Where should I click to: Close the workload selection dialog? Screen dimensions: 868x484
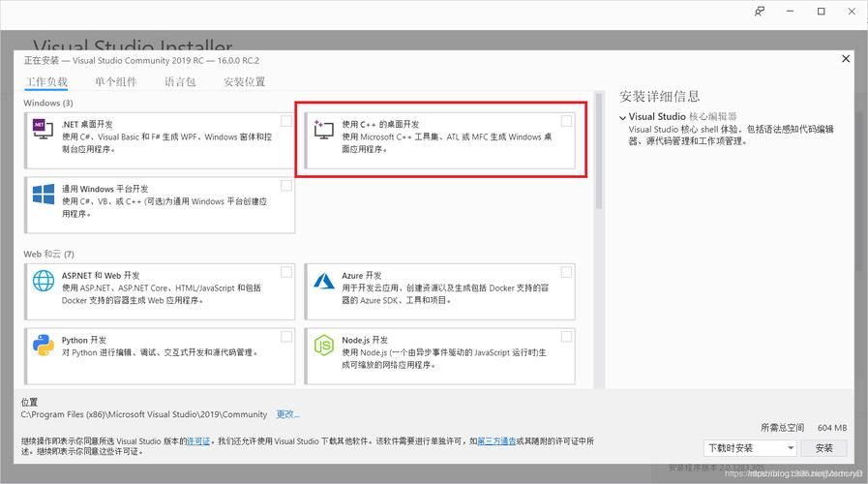846,59
